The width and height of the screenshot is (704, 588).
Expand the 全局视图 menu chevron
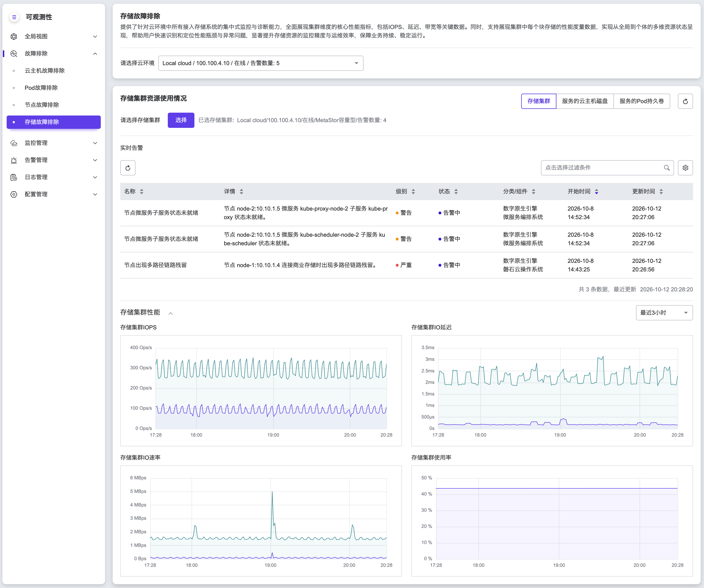click(95, 37)
